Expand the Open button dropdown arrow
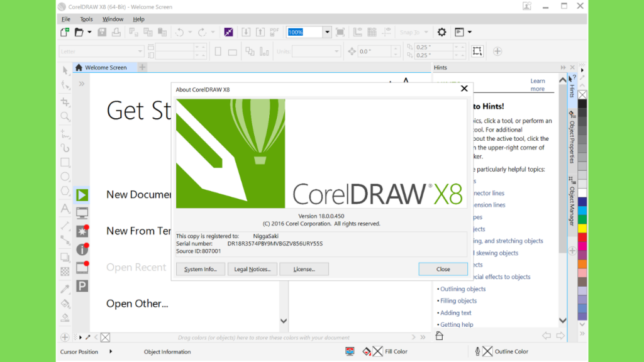644x362 pixels. point(89,32)
